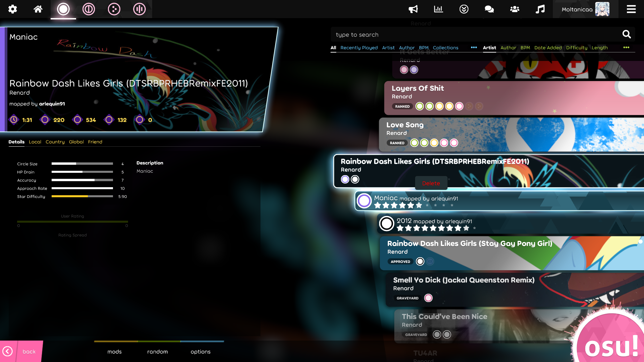Select Rainbow Dash Likes Girls (Stay Gay Pony Girl) card
Viewport: 644px width, 362px height.
(x=512, y=253)
